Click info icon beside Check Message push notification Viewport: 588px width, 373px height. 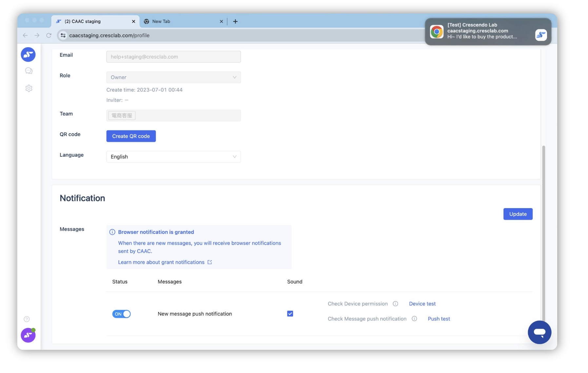tap(414, 319)
